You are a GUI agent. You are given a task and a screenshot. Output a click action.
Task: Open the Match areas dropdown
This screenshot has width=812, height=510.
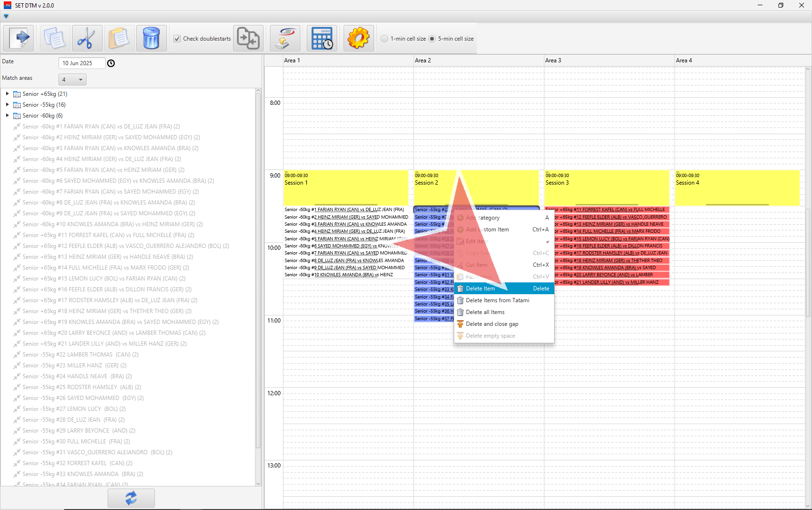(72, 79)
